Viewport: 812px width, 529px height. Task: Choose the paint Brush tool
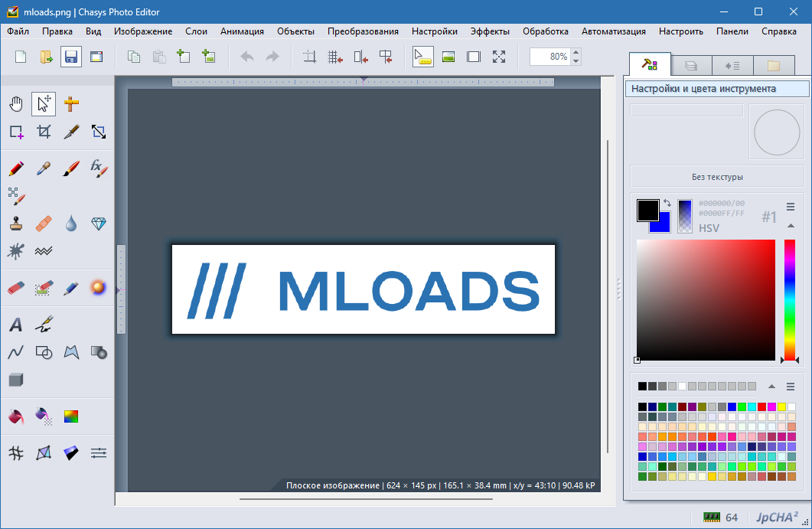(71, 168)
